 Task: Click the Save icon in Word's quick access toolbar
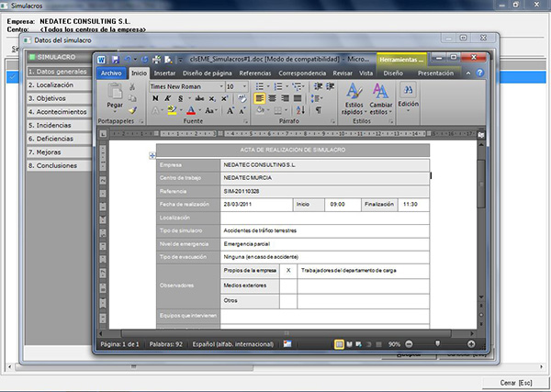point(116,60)
